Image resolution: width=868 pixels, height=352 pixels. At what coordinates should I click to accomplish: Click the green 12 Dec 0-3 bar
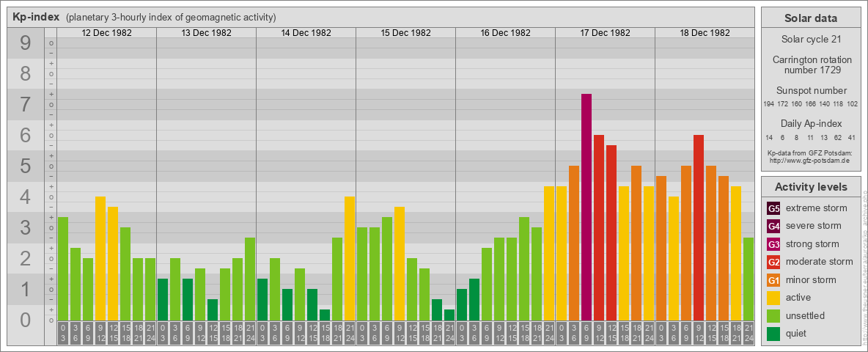(63, 268)
